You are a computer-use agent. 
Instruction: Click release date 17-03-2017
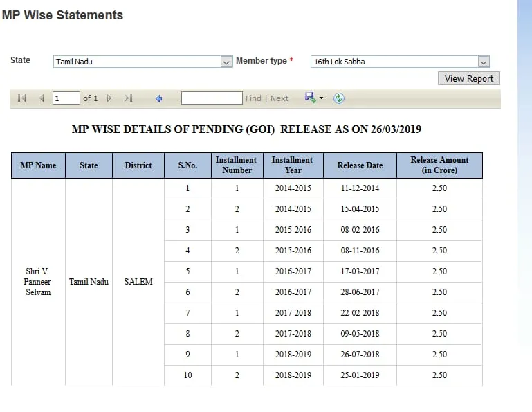point(360,271)
